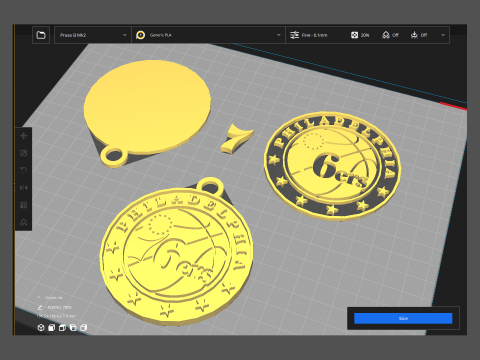Select the Support Blocker tool
480x360 pixels.
coord(24,222)
